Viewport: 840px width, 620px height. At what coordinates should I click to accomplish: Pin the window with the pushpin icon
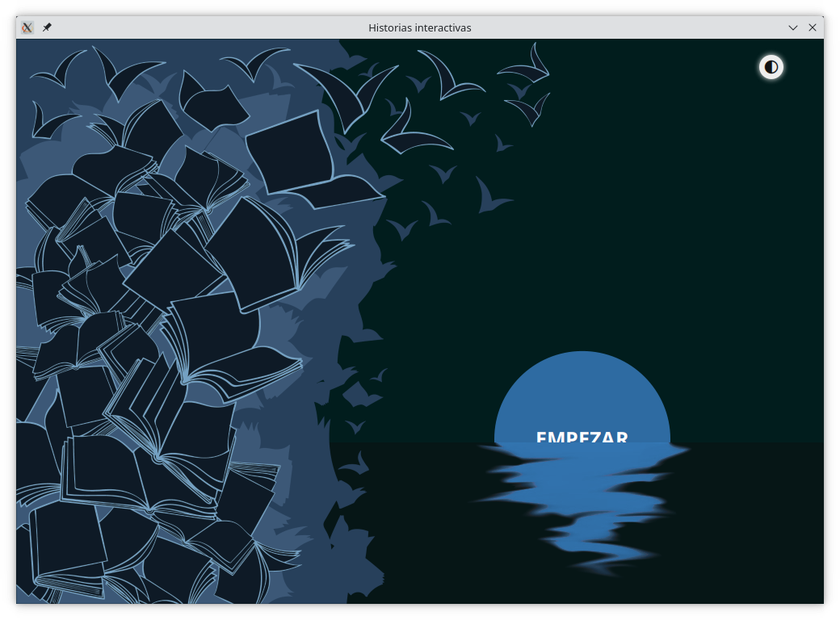coord(47,27)
